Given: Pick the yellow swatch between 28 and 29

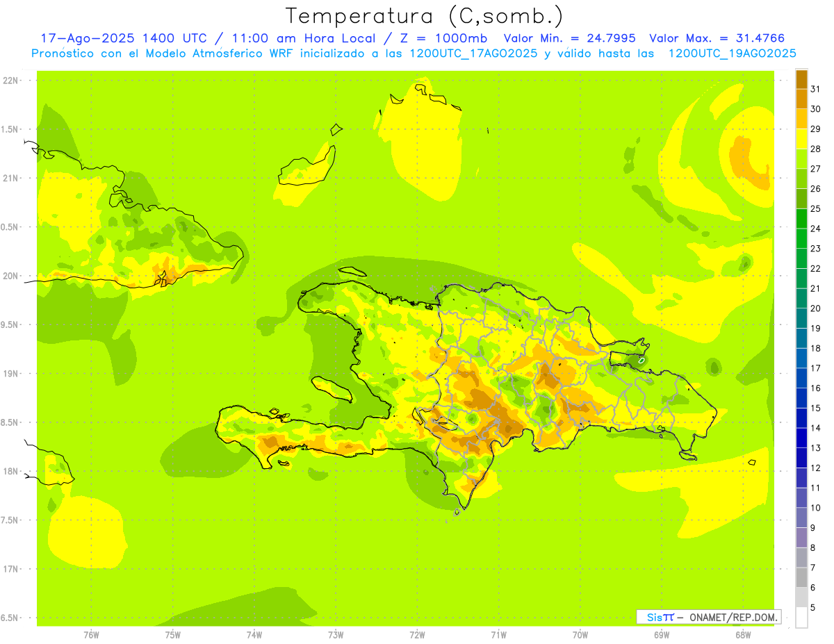Looking at the screenshot, I should (801, 139).
